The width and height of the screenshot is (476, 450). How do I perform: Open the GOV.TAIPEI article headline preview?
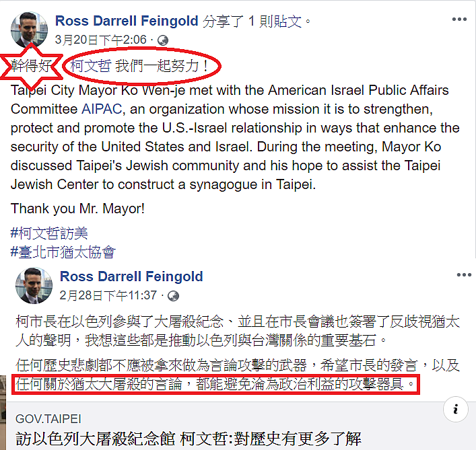point(189,439)
